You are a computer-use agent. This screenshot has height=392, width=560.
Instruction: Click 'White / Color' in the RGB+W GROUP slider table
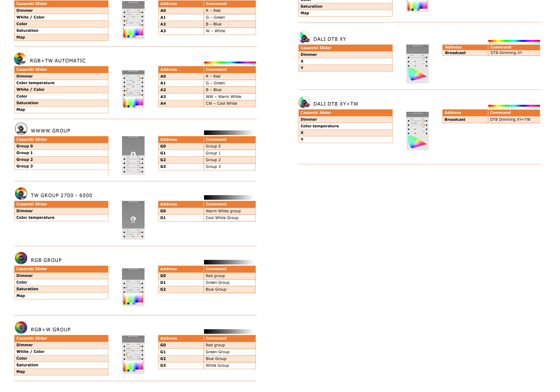tap(61, 352)
